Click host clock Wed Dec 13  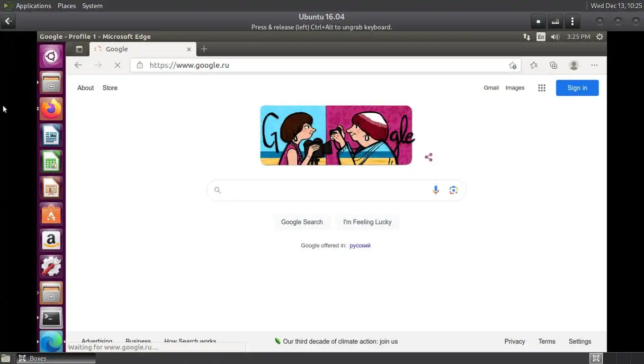pyautogui.click(x=616, y=6)
